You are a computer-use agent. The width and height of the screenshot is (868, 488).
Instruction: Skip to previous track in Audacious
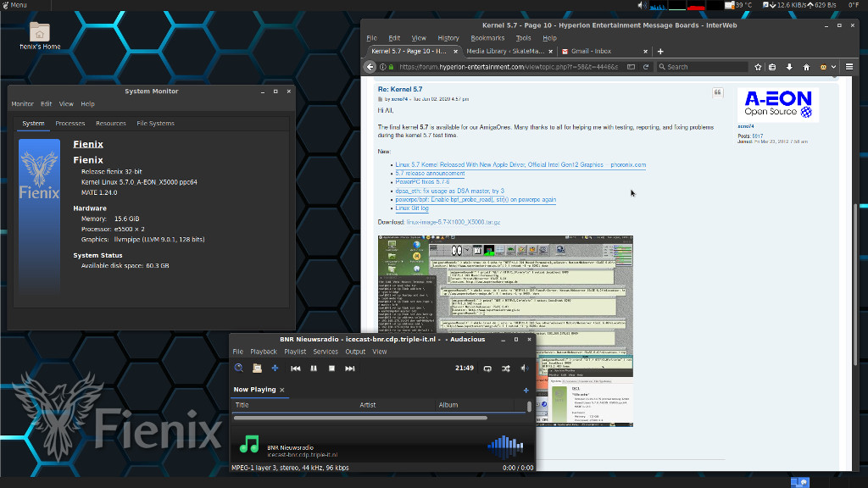pos(295,369)
